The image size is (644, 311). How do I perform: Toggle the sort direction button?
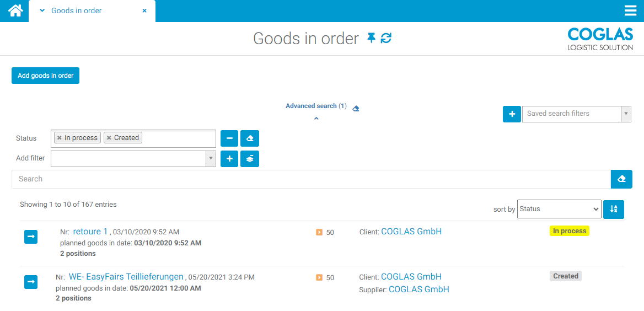point(613,210)
